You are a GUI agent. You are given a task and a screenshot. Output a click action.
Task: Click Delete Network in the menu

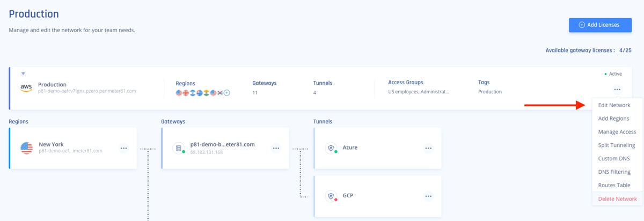[617, 199]
